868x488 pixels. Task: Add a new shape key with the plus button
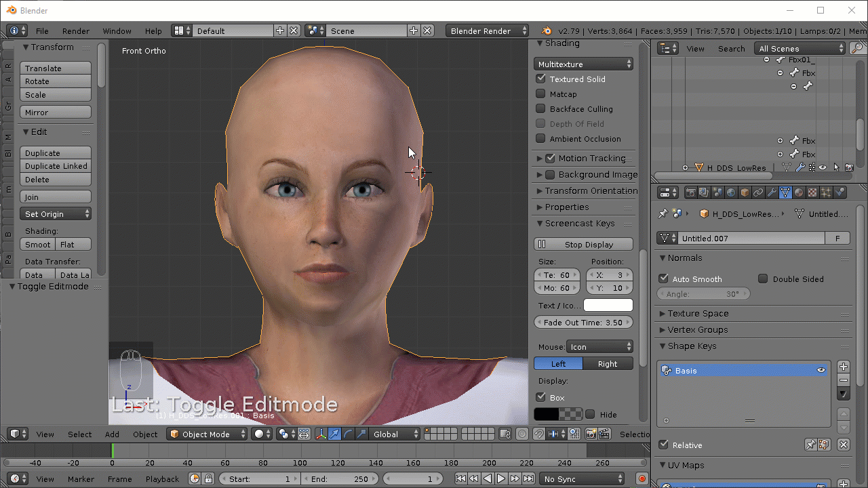pos(844,367)
